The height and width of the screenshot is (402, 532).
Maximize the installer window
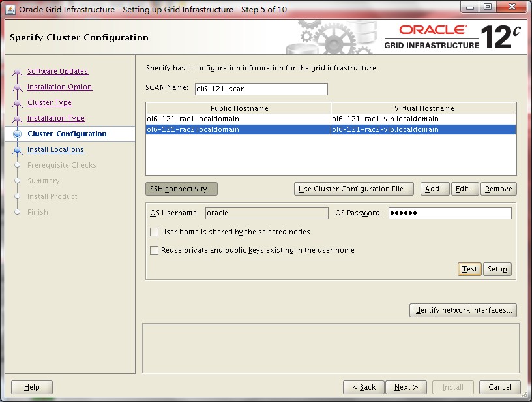[x=488, y=7]
